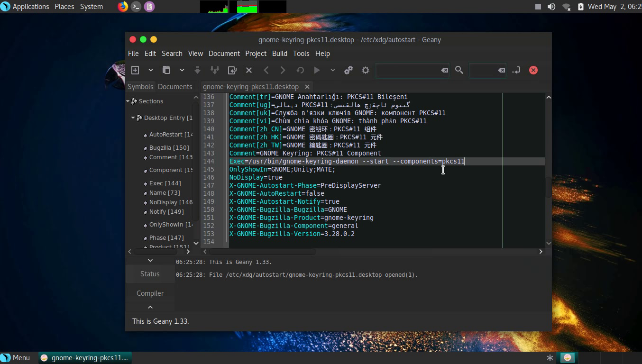
Task: Click the sidebar horizontal scroll-right arrow
Action: point(188,252)
